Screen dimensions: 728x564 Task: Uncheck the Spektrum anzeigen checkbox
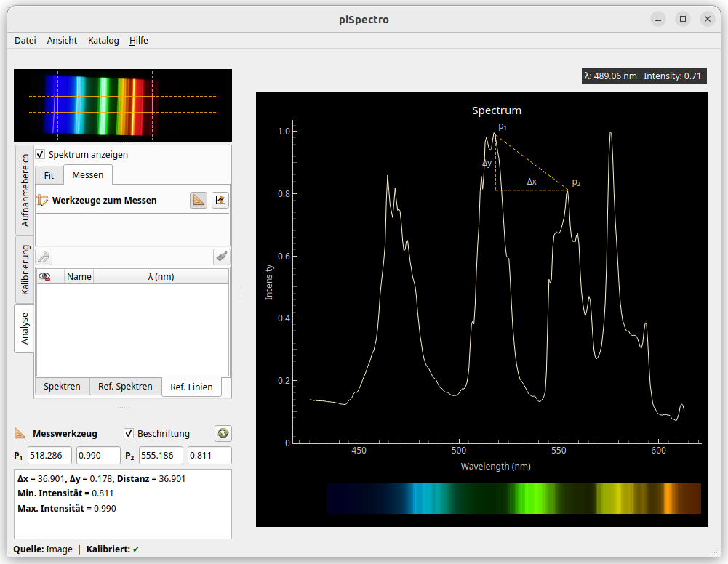(x=41, y=154)
